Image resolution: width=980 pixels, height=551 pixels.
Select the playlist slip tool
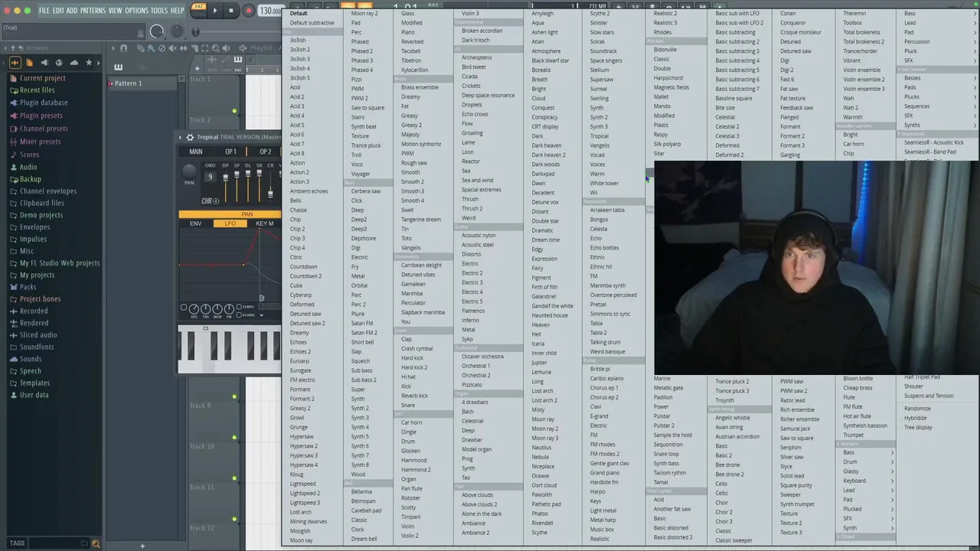(x=183, y=48)
